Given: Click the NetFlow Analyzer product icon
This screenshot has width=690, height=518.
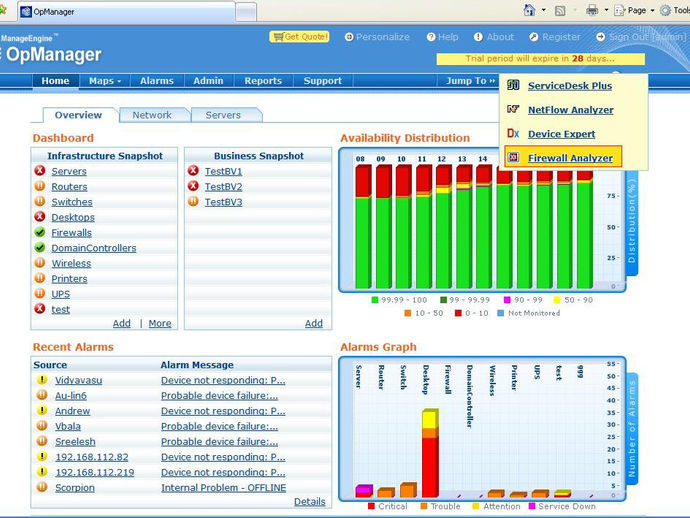Looking at the screenshot, I should 513,109.
